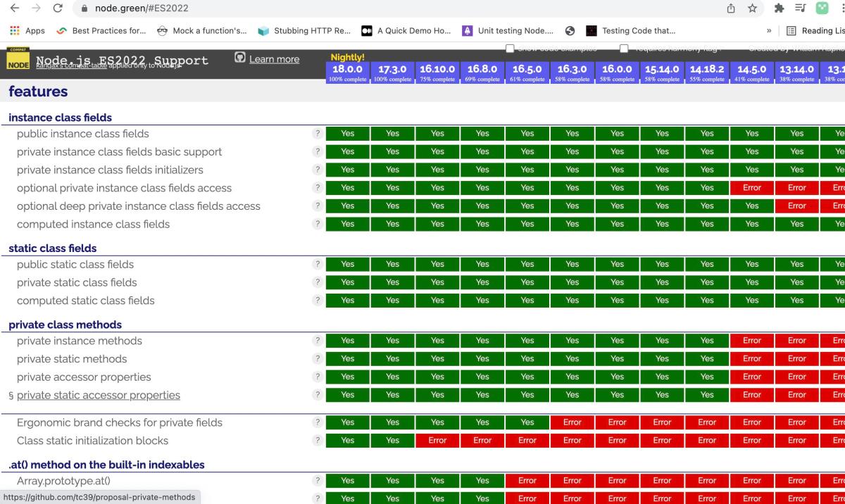Click help icon for Ergonomic brand checks
845x504 pixels.
318,422
